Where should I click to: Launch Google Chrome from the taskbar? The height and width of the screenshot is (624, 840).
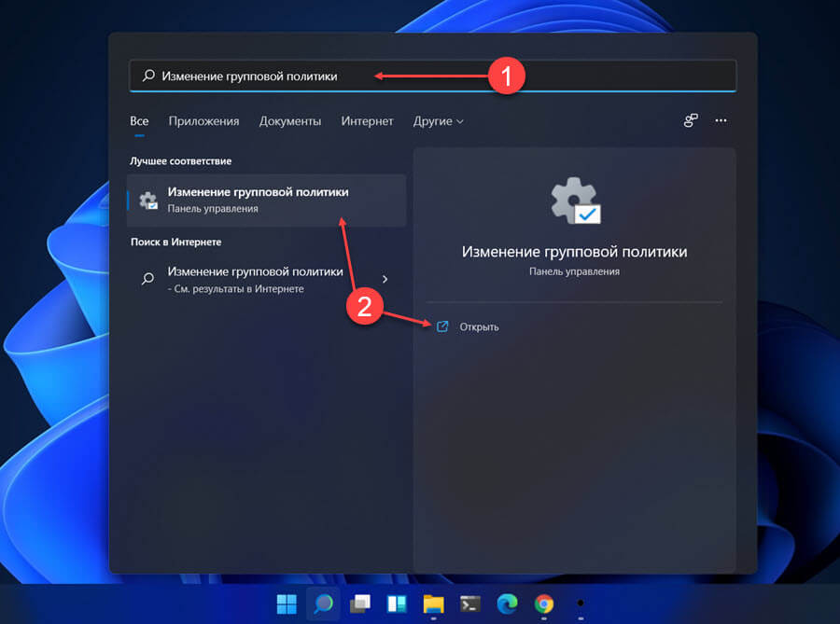(544, 604)
